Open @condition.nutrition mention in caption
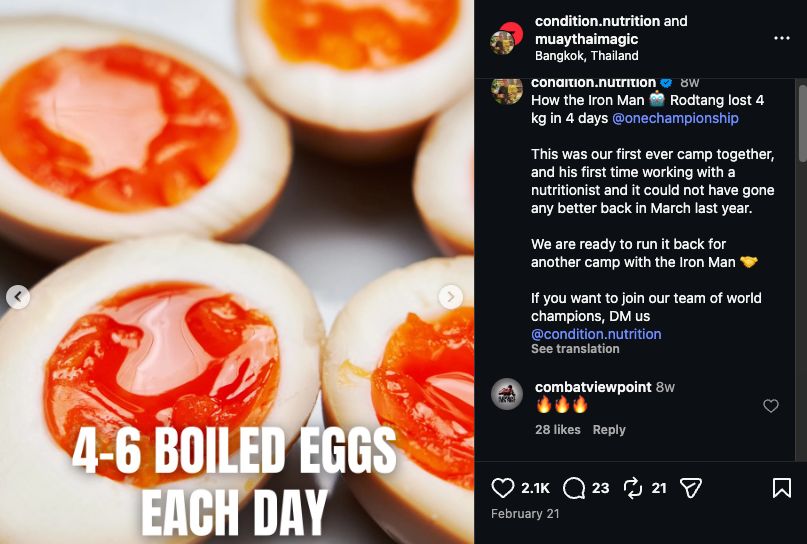Screen dimensions: 807x544 [595, 334]
